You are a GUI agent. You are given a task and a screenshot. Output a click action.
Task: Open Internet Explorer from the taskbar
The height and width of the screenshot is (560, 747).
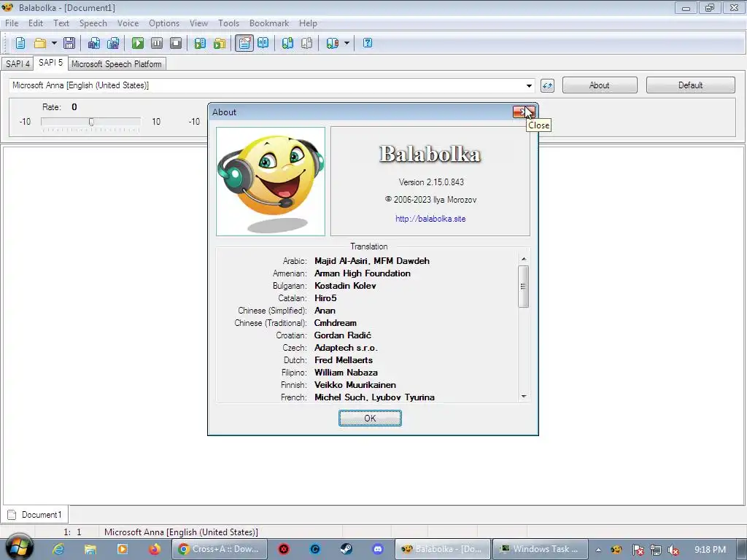58,549
